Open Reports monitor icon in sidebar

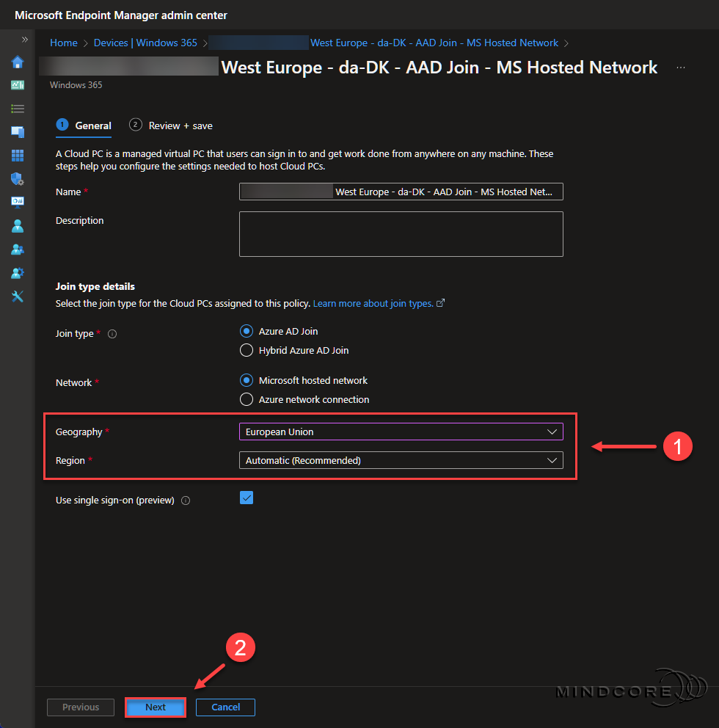18,203
